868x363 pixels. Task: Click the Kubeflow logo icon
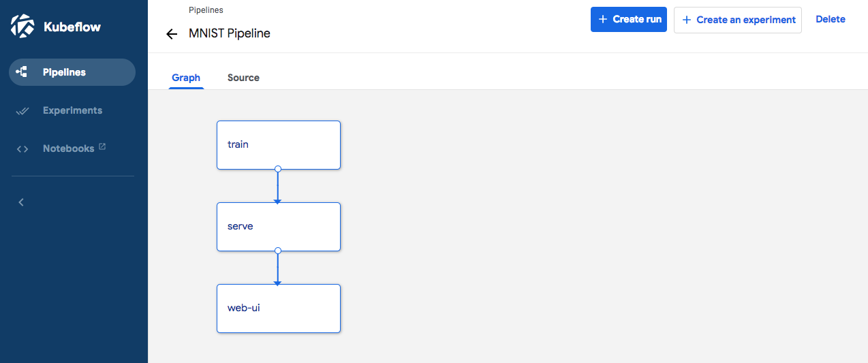pos(22,27)
